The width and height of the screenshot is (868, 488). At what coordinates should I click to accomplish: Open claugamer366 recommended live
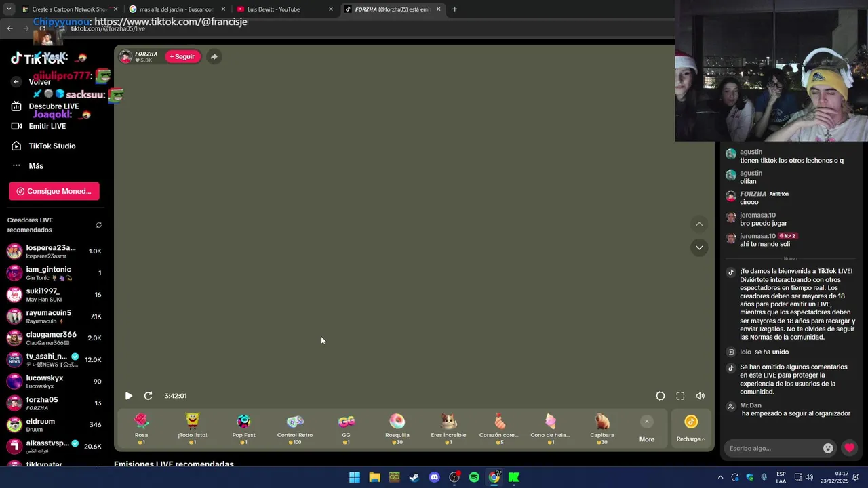[54, 338]
